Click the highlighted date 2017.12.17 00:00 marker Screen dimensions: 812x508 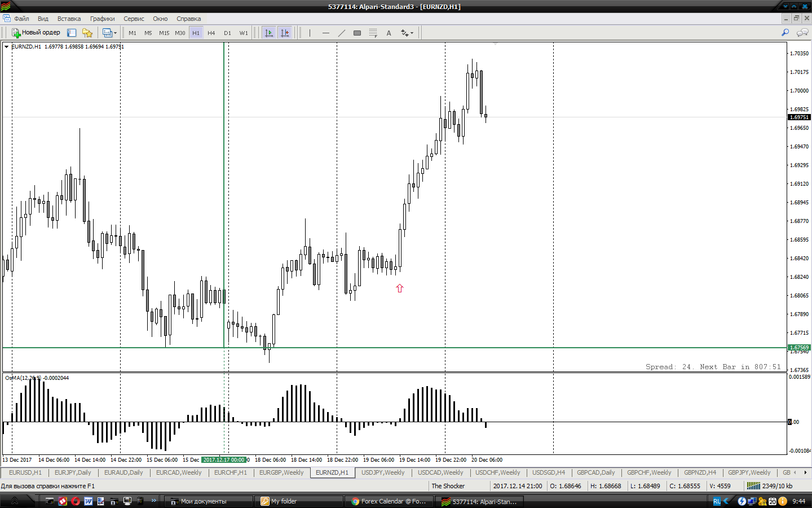(x=224, y=460)
